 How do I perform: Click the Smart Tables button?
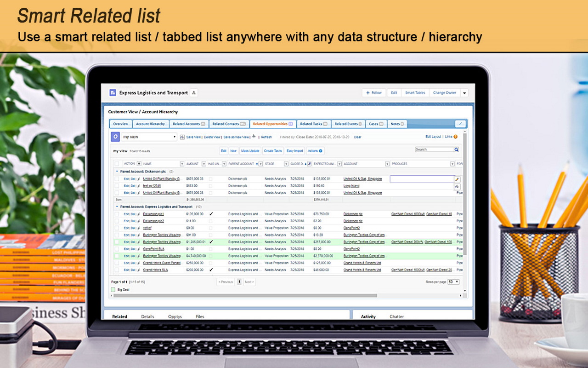point(415,92)
